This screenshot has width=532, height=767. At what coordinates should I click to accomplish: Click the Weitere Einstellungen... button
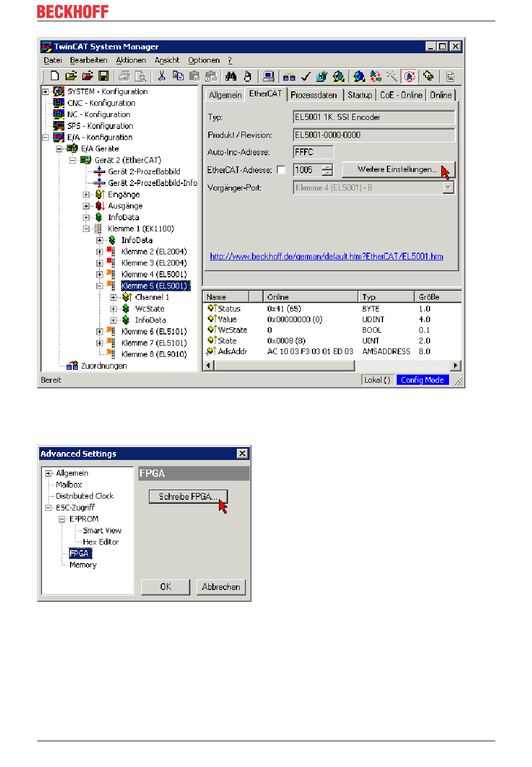click(398, 169)
